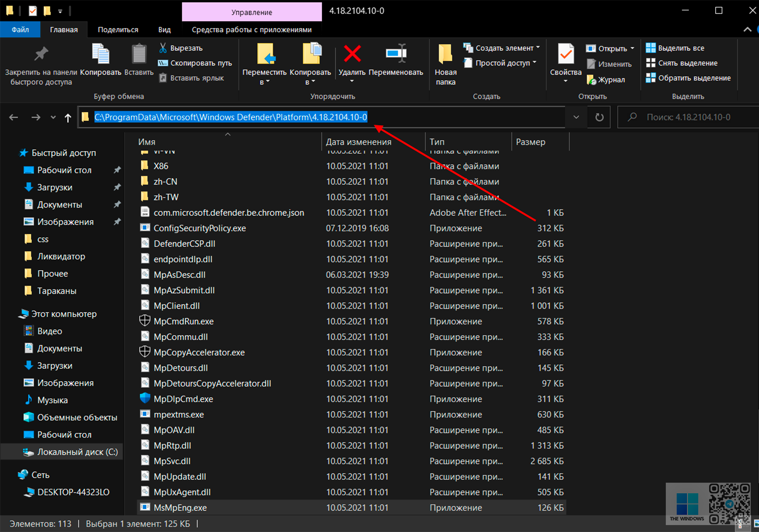Go back with the left arrow
Viewport: 759px width, 532px height.
point(14,118)
